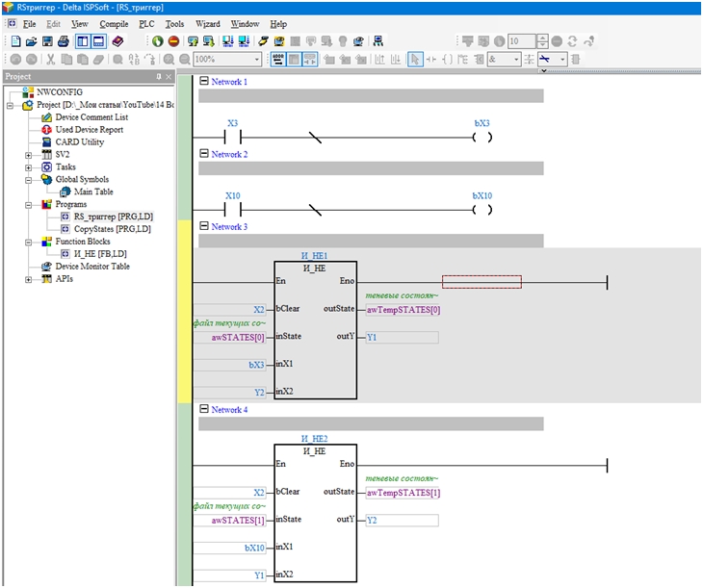Select the contact insertion tool icon
Screen dimensions: 703x588
tap(430, 59)
